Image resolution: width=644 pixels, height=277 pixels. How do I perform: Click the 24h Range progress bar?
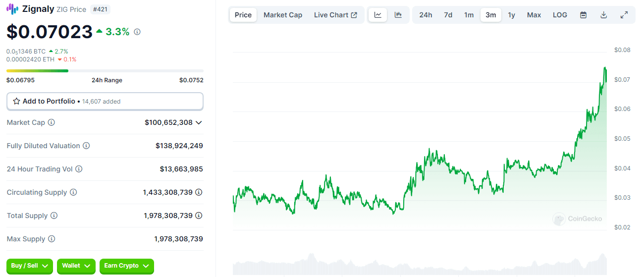105,71
